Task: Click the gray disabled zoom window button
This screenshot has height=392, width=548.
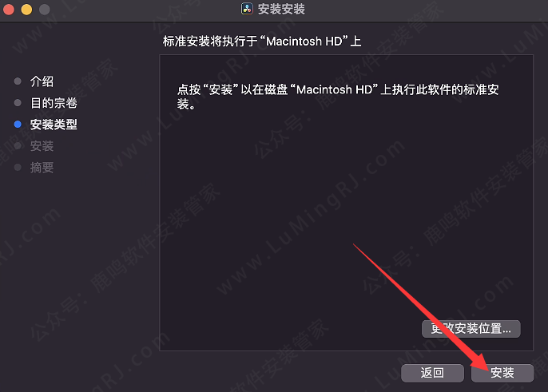Action: pyautogui.click(x=45, y=9)
